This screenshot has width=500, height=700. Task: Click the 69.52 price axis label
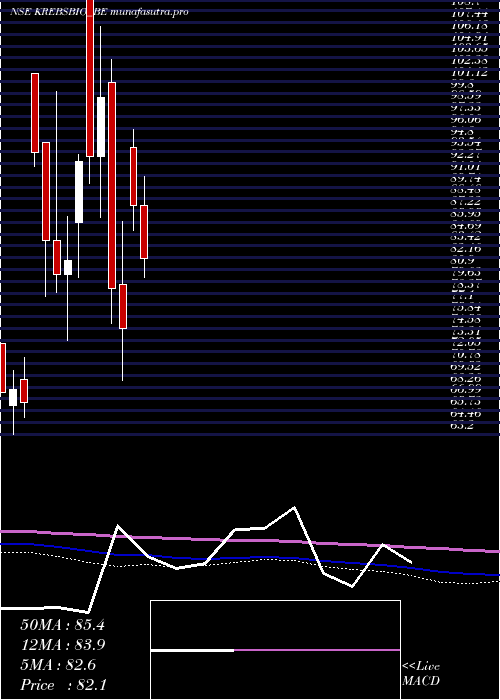tap(467, 367)
